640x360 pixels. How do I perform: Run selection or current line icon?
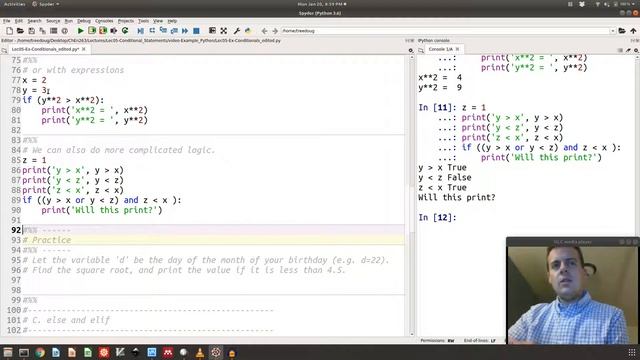114,31
